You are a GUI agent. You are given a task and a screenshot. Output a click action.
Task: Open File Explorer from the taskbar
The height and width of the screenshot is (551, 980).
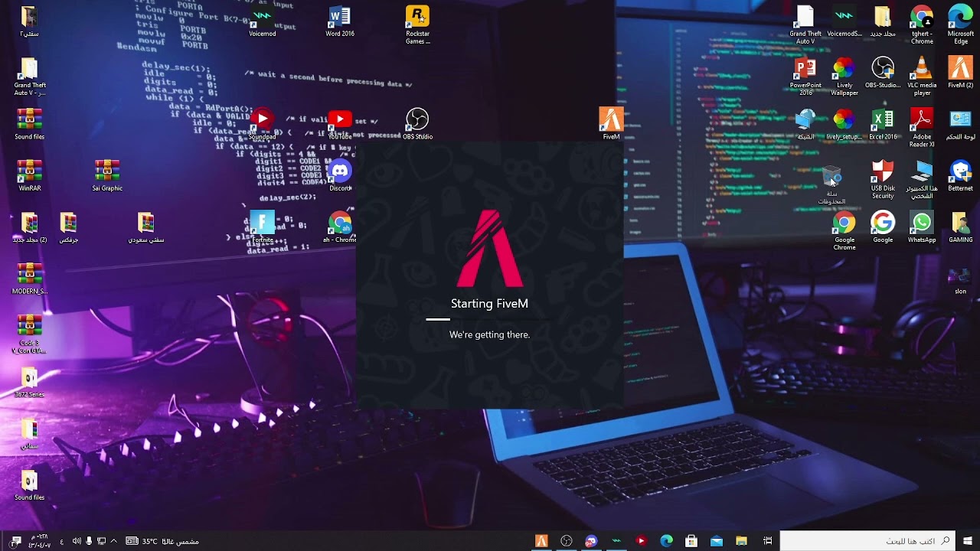(741, 541)
